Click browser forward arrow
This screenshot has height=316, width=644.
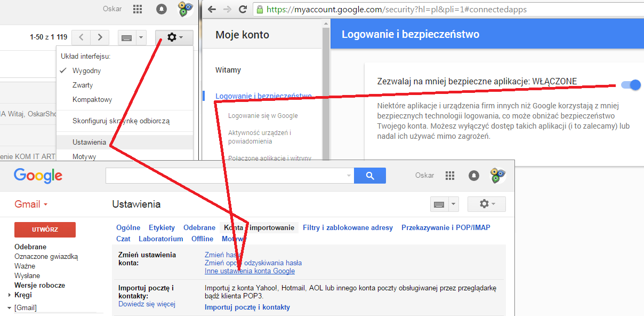[227, 9]
